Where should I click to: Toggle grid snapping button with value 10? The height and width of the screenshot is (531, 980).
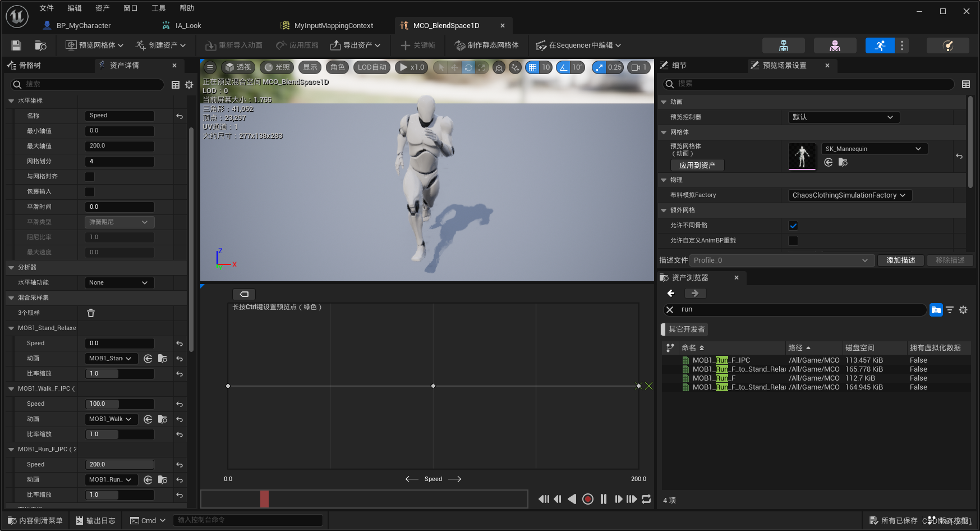(x=532, y=67)
